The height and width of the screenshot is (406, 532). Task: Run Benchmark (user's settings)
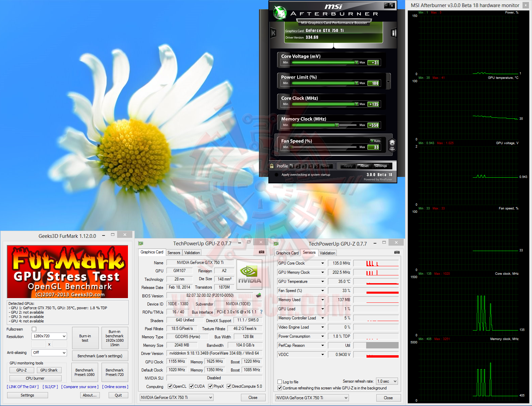pyautogui.click(x=100, y=356)
